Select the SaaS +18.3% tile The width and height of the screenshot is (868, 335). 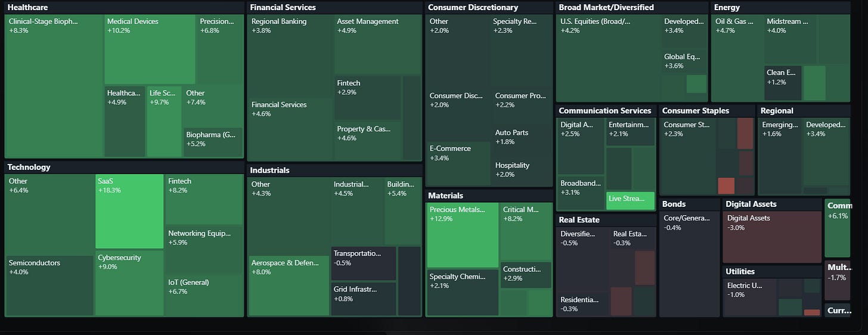pos(129,211)
